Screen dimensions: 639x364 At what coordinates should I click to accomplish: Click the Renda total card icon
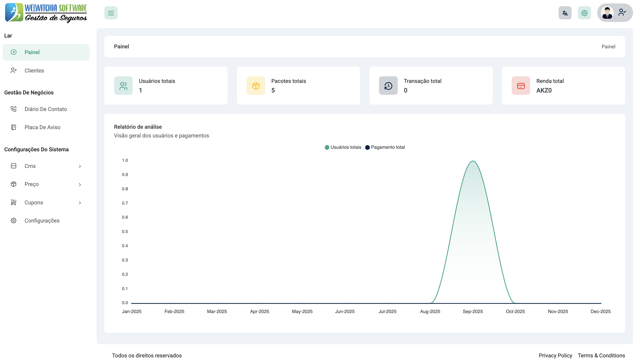[x=521, y=86]
